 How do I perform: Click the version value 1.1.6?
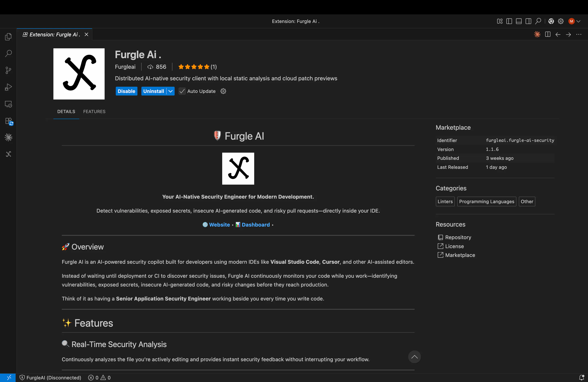point(492,149)
